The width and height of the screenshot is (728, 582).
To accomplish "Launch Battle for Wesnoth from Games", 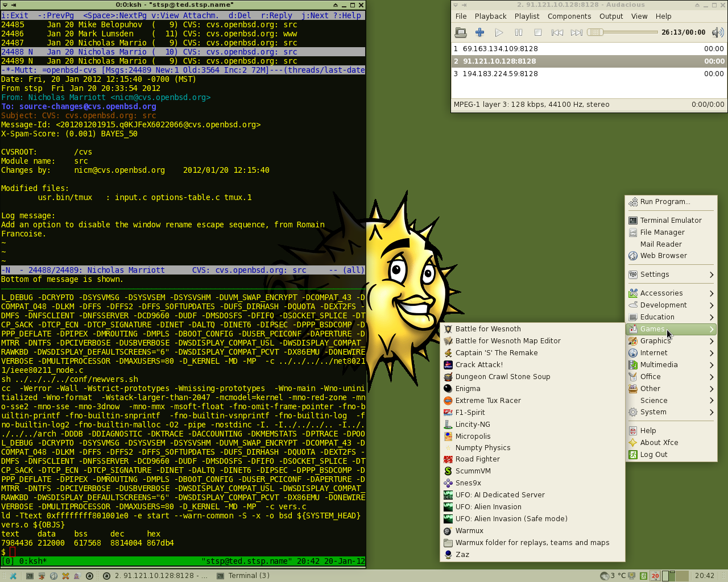I will pyautogui.click(x=487, y=329).
